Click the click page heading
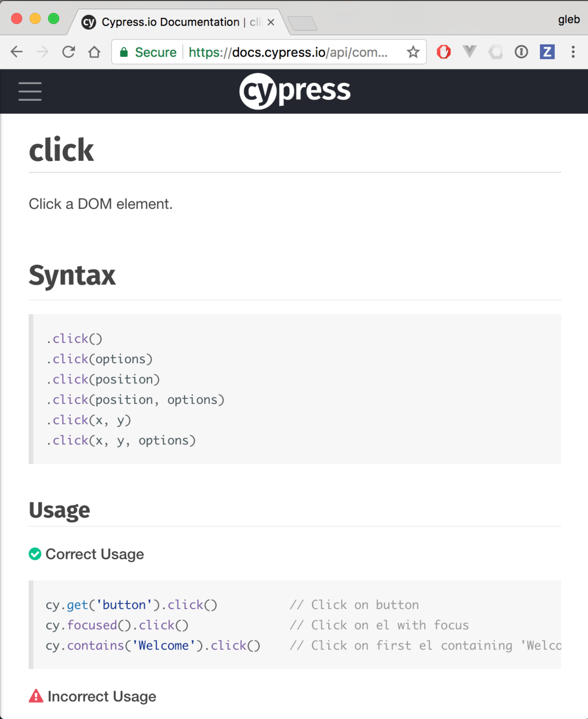This screenshot has width=588, height=719. point(61,150)
